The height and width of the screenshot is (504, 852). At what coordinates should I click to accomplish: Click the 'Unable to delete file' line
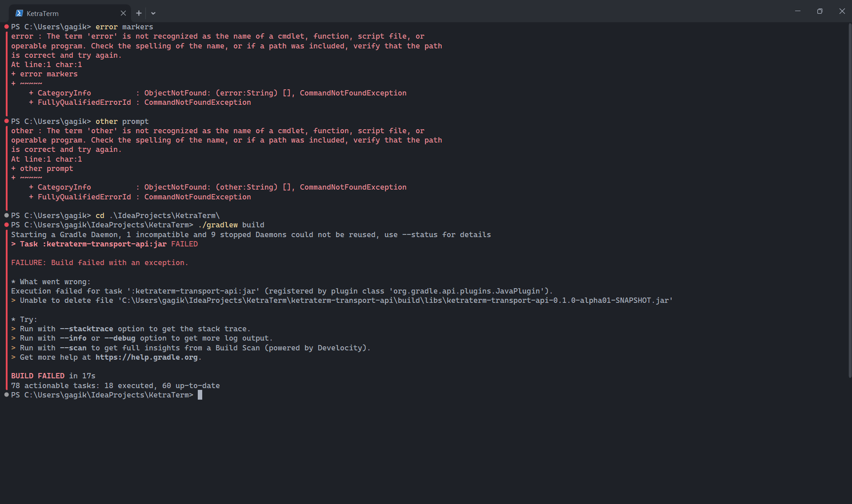pos(342,301)
